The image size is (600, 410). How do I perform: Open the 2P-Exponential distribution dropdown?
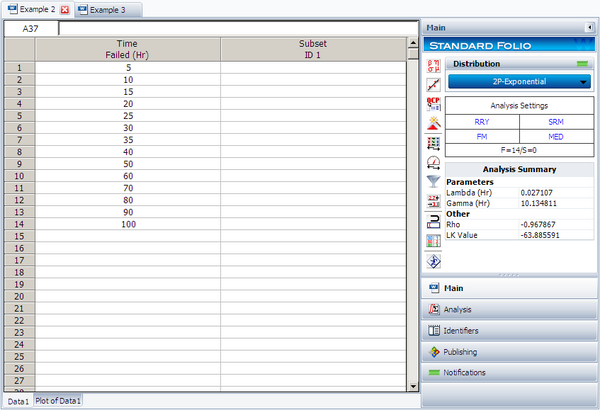coord(519,81)
